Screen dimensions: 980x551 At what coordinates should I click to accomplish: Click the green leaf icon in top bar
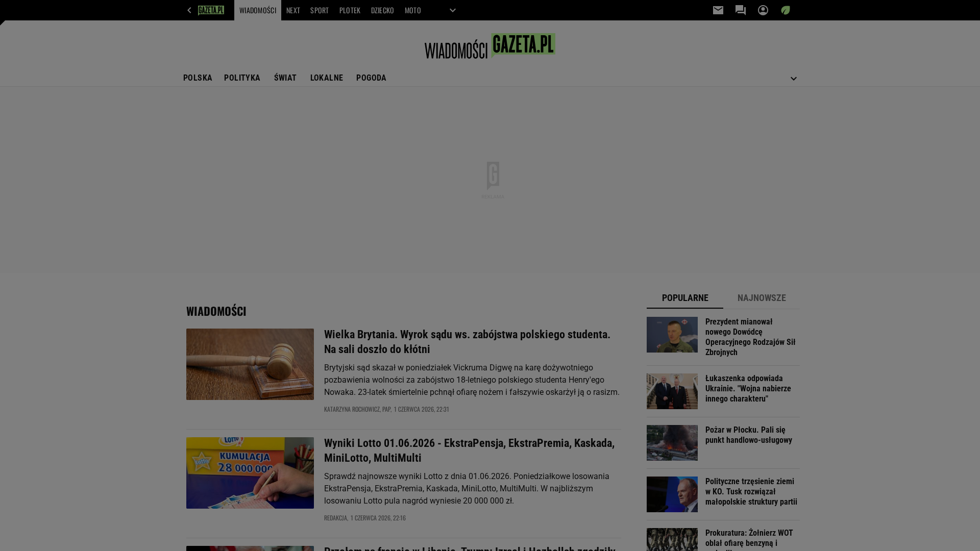786,10
